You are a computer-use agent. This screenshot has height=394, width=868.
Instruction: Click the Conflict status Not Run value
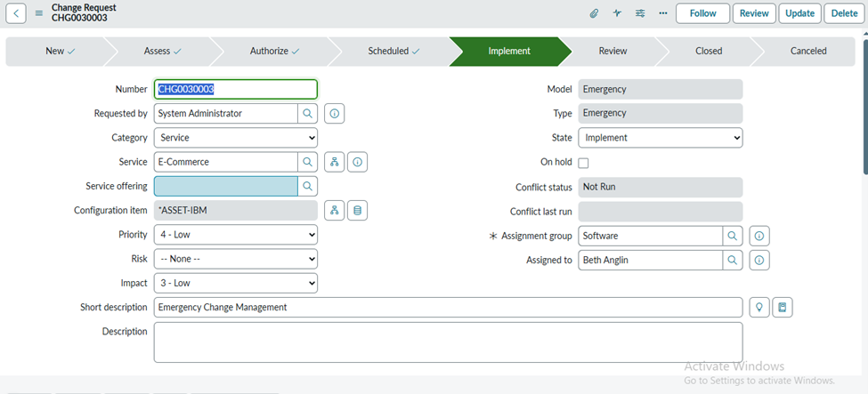[661, 187]
